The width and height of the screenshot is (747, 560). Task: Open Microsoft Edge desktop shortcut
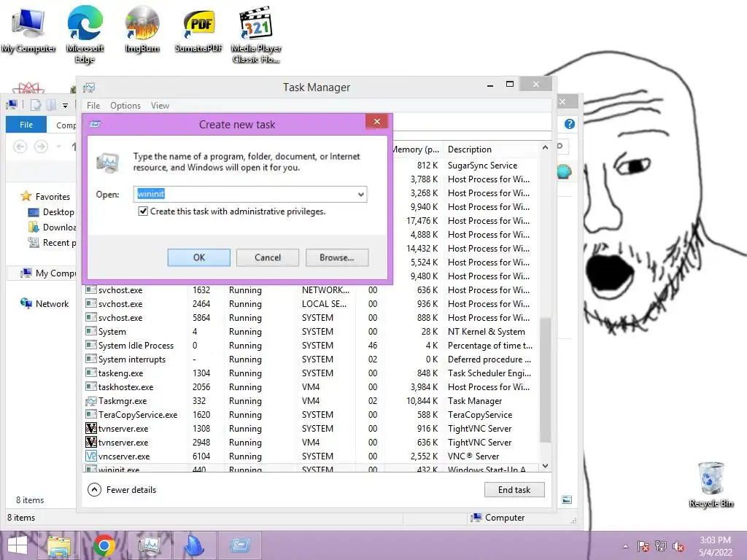click(85, 35)
